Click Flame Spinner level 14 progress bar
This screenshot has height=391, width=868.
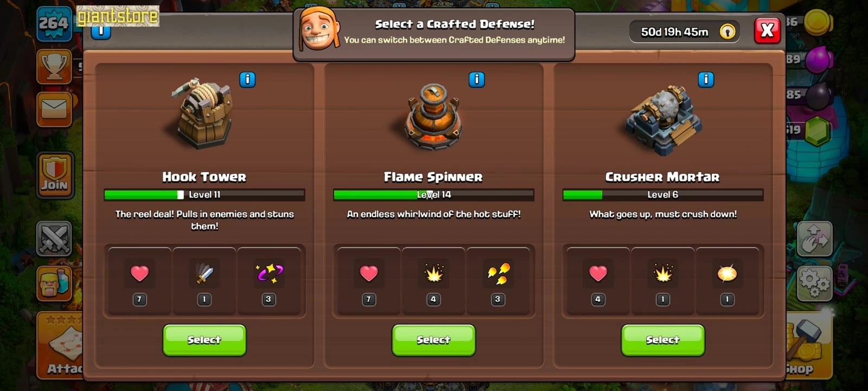pyautogui.click(x=433, y=194)
